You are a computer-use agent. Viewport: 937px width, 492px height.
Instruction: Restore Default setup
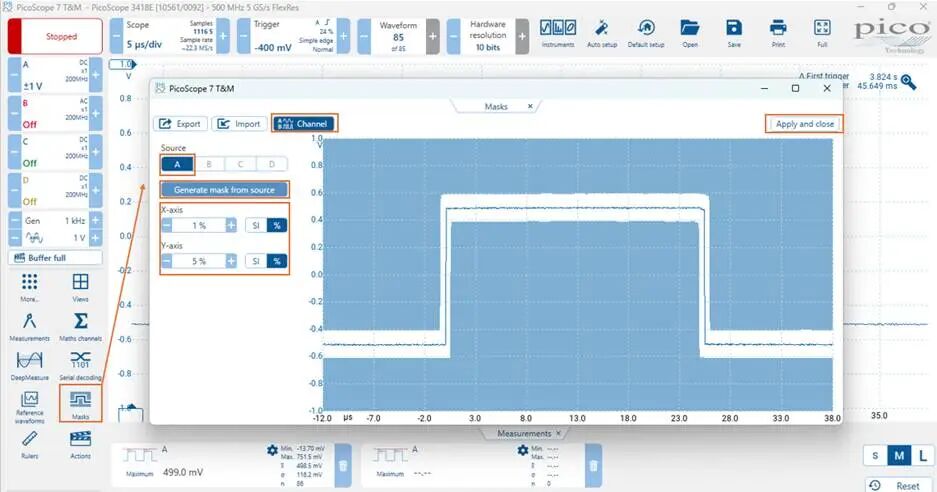(x=646, y=33)
